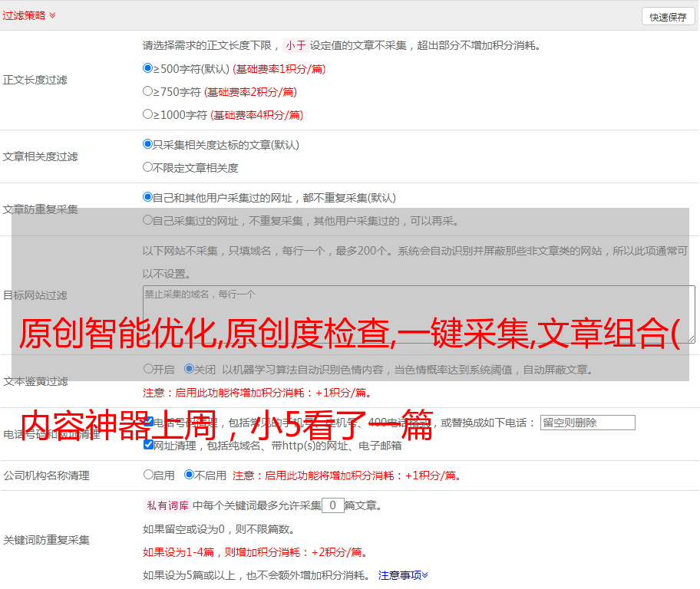The width and height of the screenshot is (700, 589).
Task: Enable 公司机构名称清理 with 启用
Action: pyautogui.click(x=148, y=475)
